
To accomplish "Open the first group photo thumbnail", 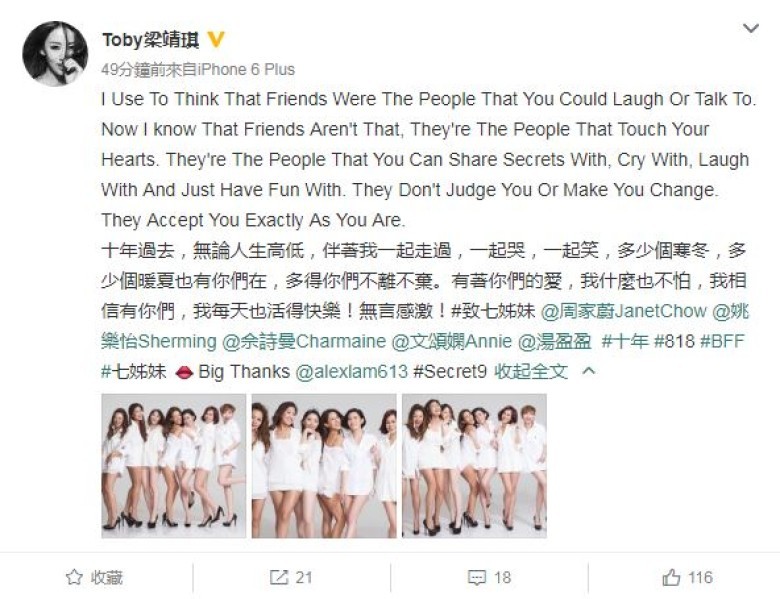I will point(174,466).
